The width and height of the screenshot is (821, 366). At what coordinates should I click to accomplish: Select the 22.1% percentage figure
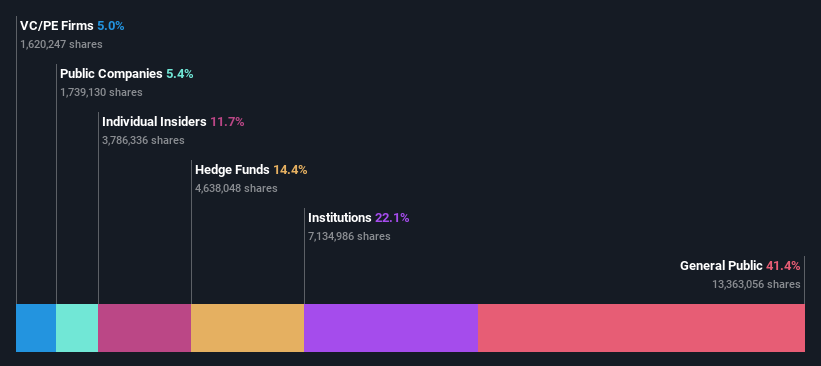coord(392,218)
